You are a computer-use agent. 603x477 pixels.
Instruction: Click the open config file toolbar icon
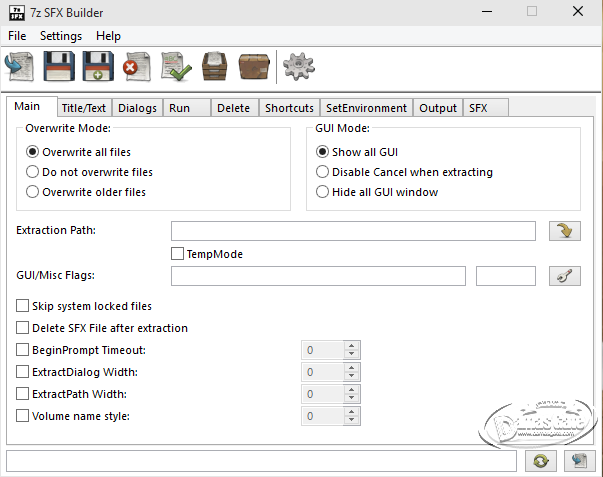19,67
